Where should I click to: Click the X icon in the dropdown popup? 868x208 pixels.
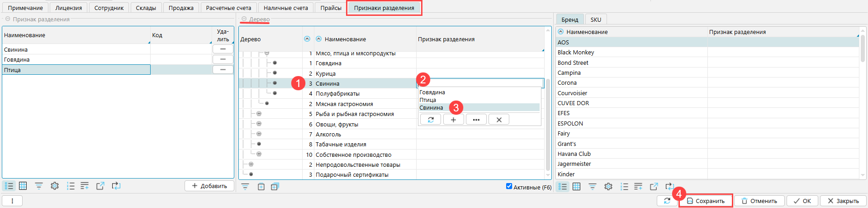pos(498,120)
